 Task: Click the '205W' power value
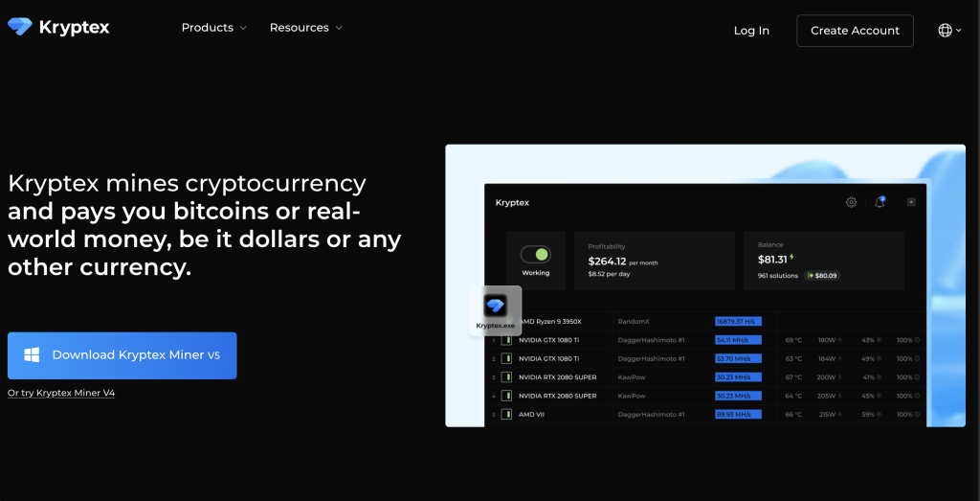[x=827, y=396]
